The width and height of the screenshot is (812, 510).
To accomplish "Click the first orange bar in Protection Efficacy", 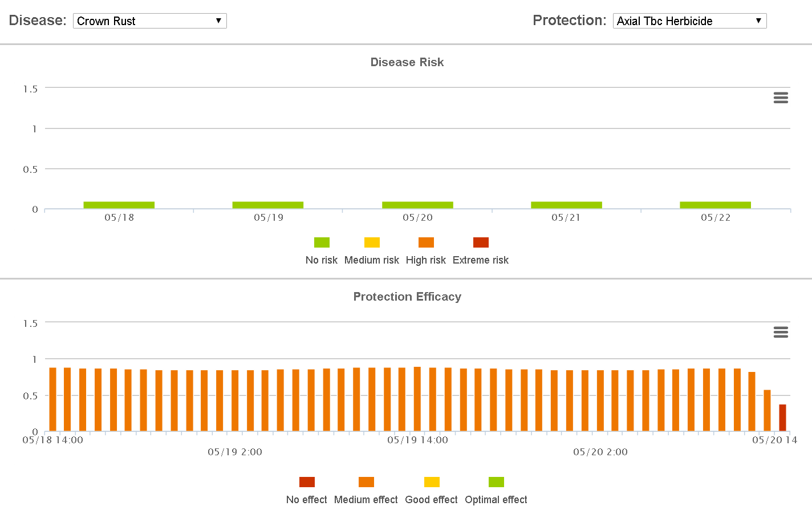I will pos(52,399).
